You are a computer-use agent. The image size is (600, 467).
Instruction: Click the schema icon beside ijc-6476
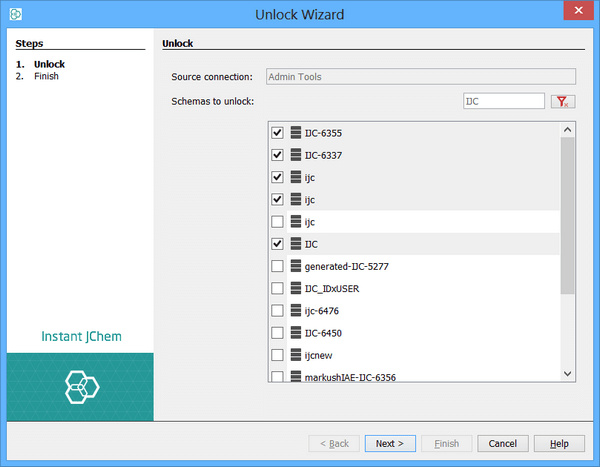[296, 310]
